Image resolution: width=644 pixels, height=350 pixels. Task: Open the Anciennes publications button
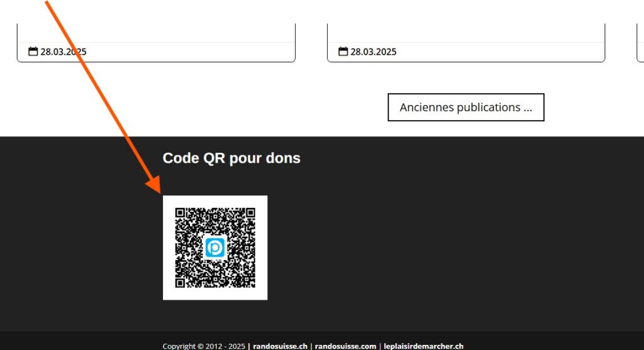coord(466,107)
